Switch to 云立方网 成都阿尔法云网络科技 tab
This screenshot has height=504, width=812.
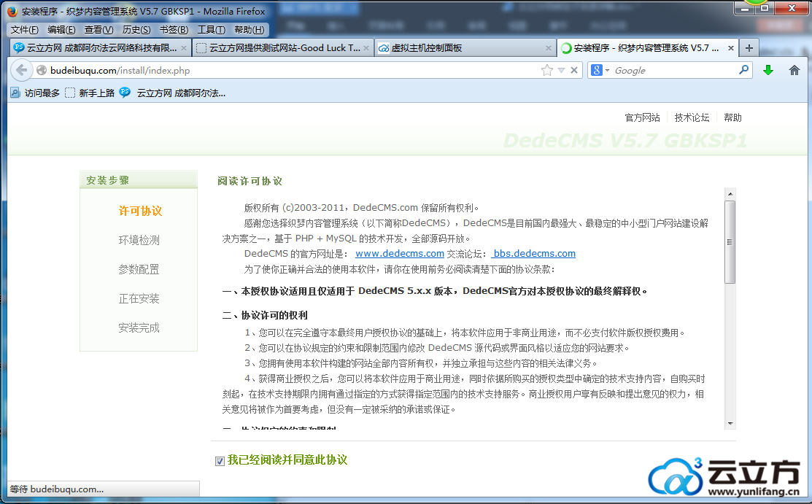pos(101,48)
